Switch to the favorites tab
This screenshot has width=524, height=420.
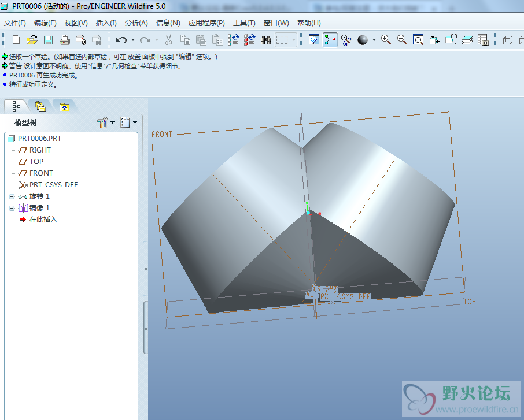pyautogui.click(x=64, y=107)
